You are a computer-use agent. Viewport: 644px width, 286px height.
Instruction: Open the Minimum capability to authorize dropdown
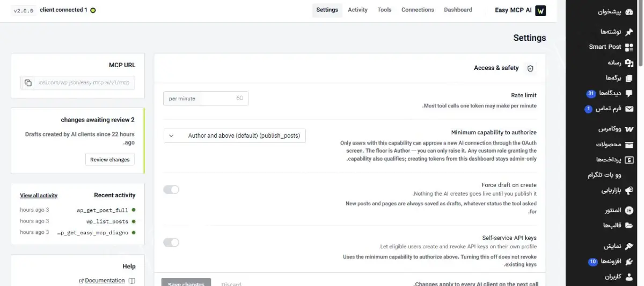(235, 135)
